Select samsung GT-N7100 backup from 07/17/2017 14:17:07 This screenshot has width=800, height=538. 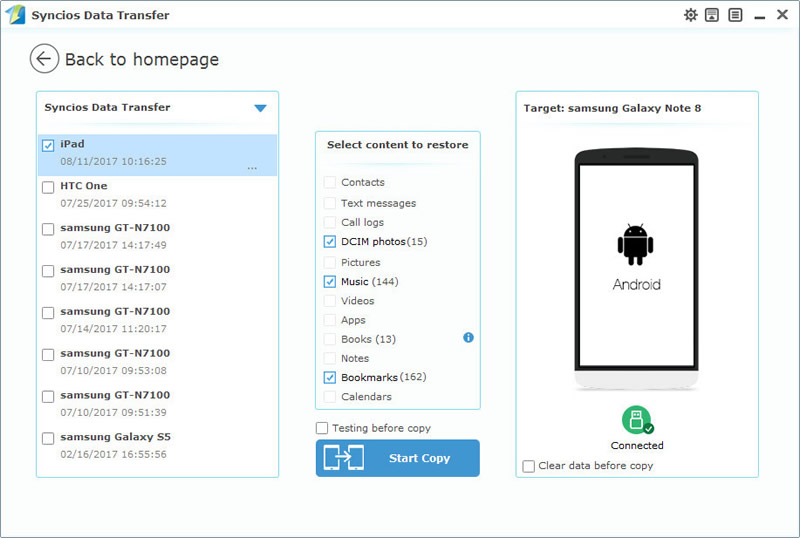coord(48,271)
